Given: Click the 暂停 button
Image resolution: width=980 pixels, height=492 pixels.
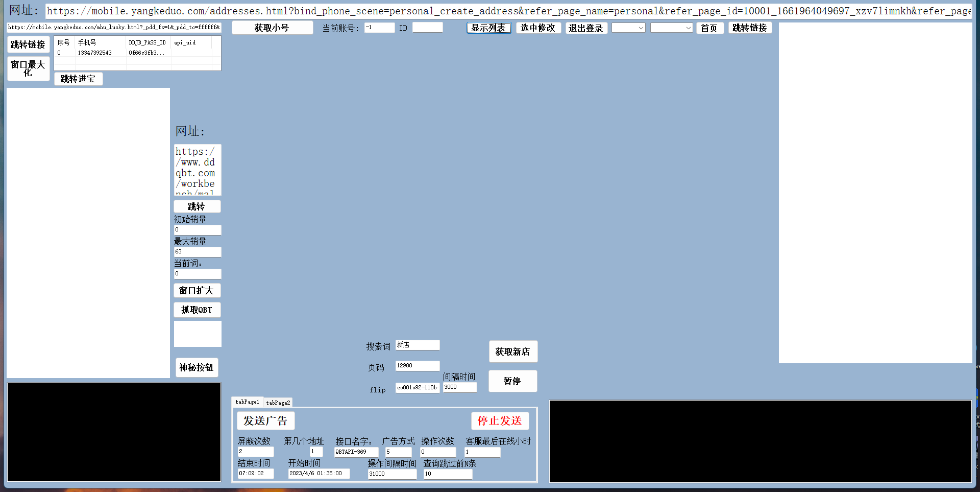Looking at the screenshot, I should 513,381.
